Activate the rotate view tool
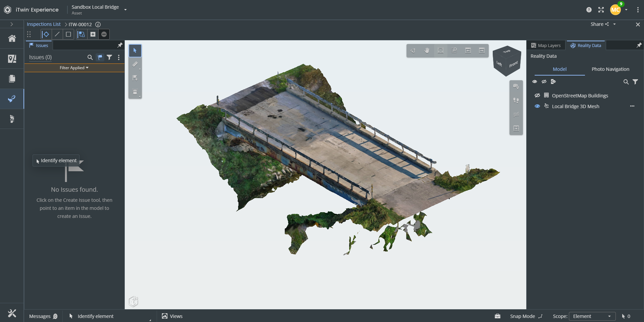The width and height of the screenshot is (644, 322). click(x=413, y=51)
